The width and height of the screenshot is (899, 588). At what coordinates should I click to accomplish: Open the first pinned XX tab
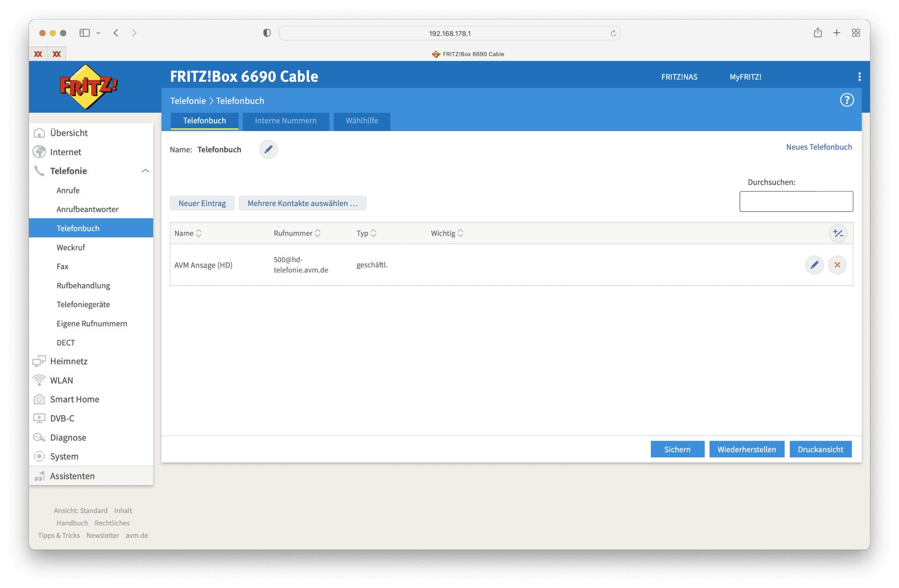coord(38,54)
